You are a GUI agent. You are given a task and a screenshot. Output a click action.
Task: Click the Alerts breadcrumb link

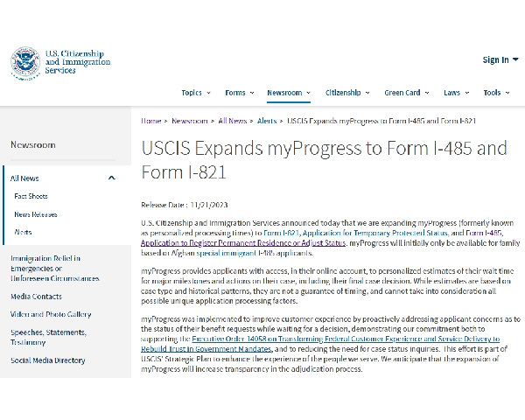[267, 121]
